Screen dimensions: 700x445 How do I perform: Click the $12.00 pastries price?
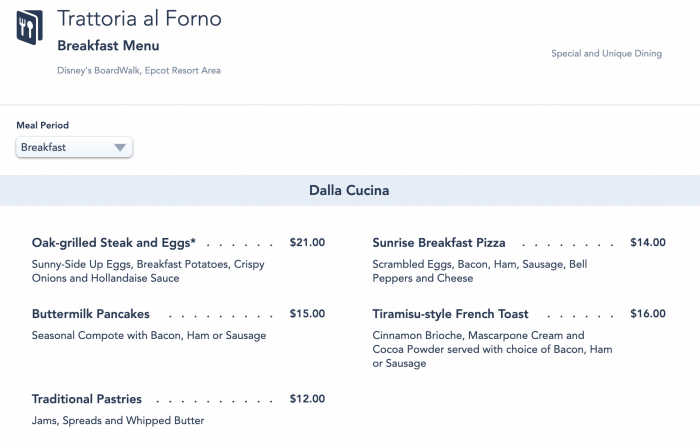[307, 399]
